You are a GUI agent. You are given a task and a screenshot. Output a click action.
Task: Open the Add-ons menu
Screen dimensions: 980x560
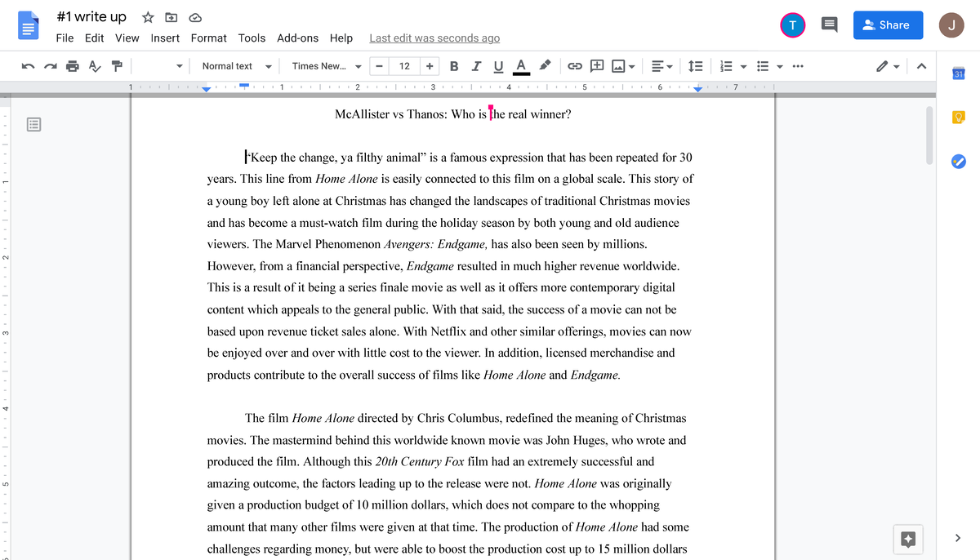(297, 38)
